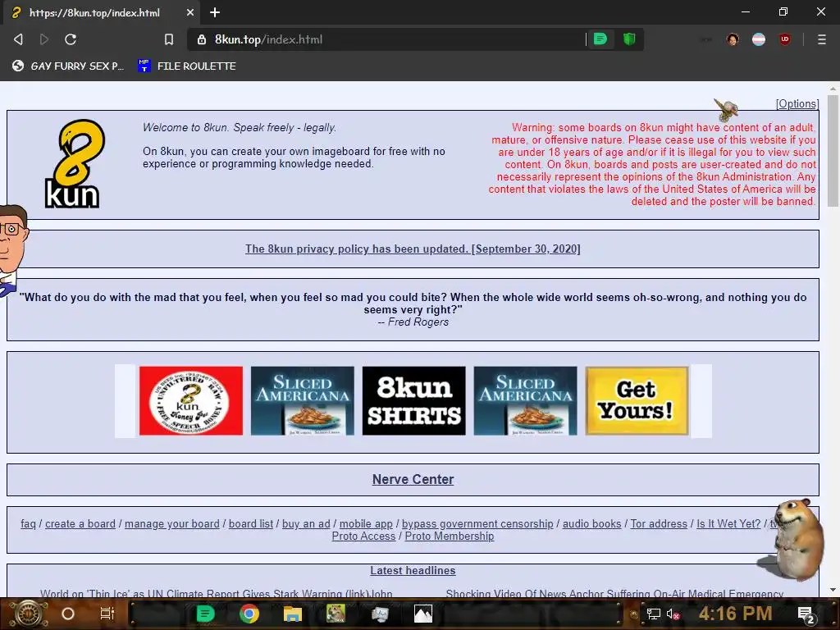840x630 pixels.
Task: Open the photo viewer taskbar icon
Action: click(x=423, y=614)
